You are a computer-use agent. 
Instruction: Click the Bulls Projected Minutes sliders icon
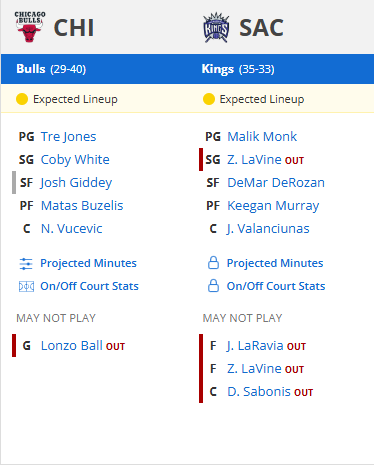coord(26,263)
